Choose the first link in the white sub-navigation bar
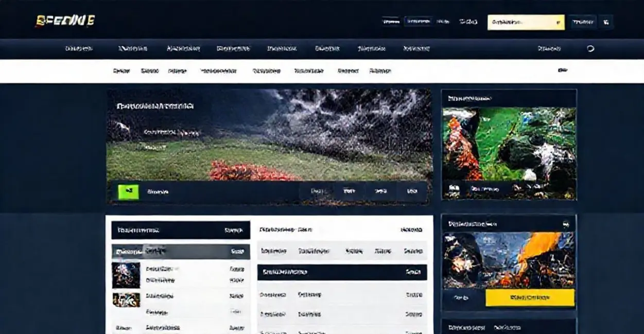 (121, 71)
